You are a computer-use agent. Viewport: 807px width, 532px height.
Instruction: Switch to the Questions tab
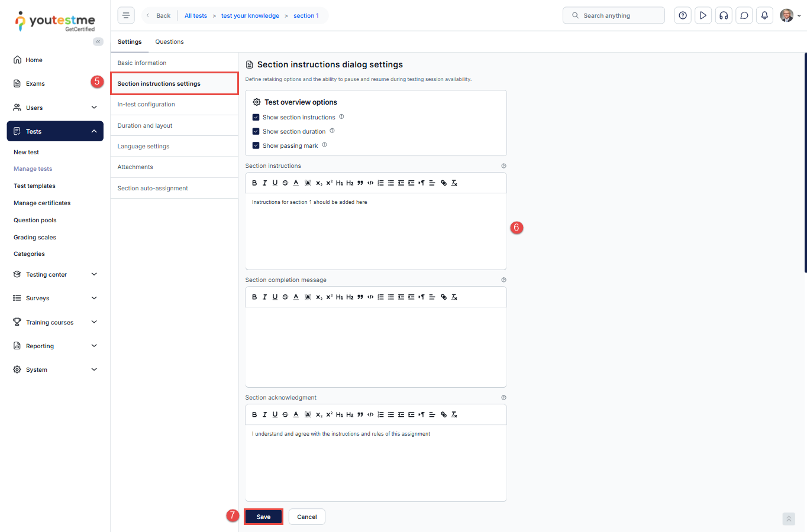point(169,42)
